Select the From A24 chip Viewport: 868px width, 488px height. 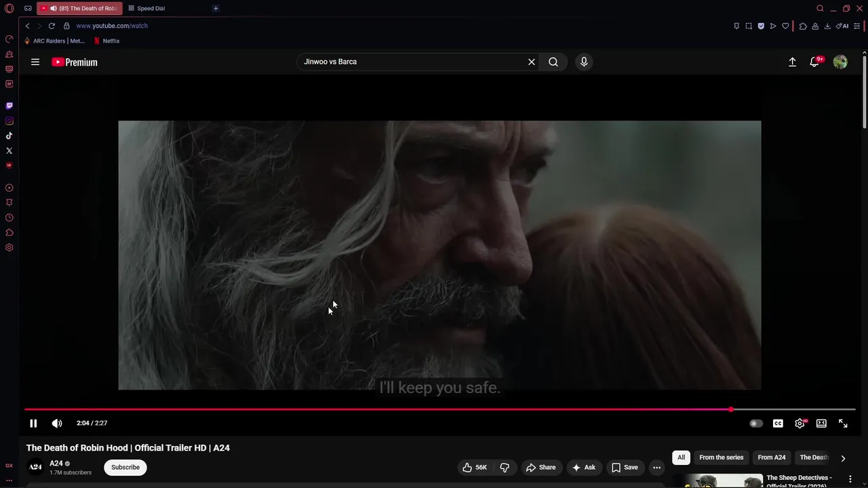772,457
